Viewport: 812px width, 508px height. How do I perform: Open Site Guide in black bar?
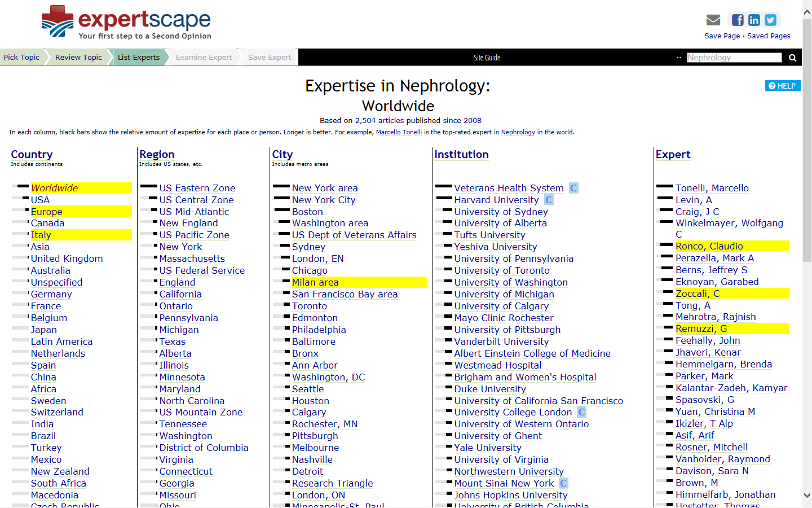coord(487,58)
